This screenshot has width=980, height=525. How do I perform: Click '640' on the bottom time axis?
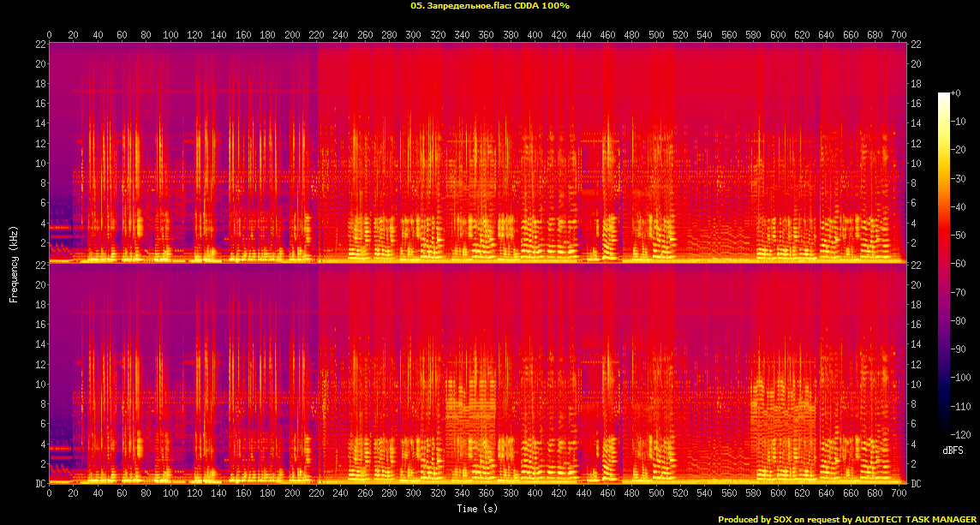[826, 493]
